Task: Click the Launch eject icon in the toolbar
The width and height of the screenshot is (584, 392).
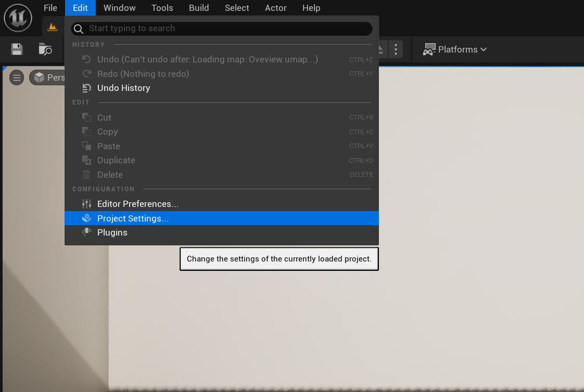Action: [x=379, y=49]
